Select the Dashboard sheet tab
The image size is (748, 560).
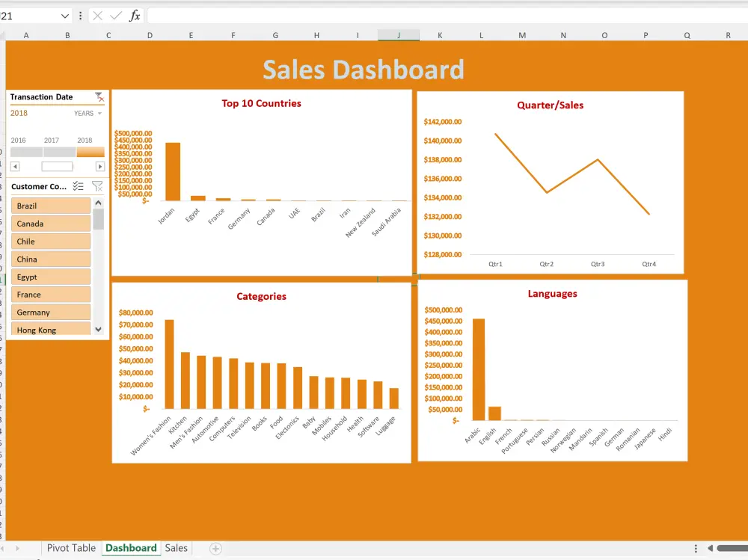coord(131,548)
